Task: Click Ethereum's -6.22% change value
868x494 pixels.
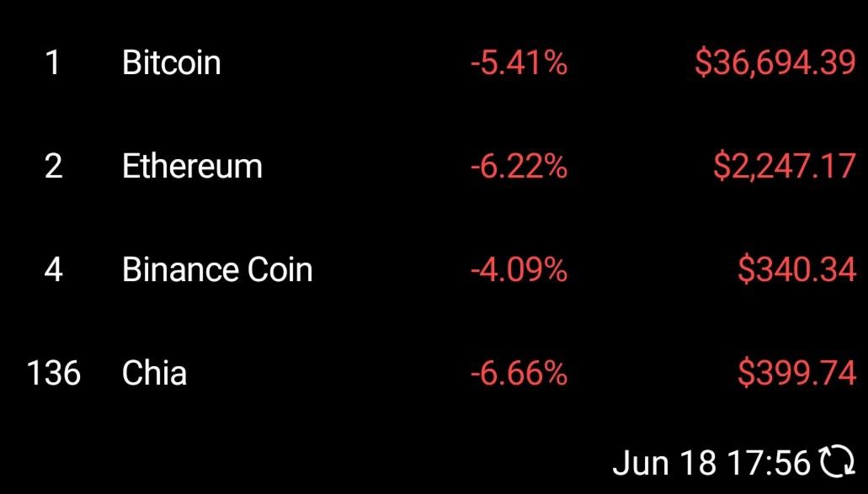Action: click(x=519, y=167)
